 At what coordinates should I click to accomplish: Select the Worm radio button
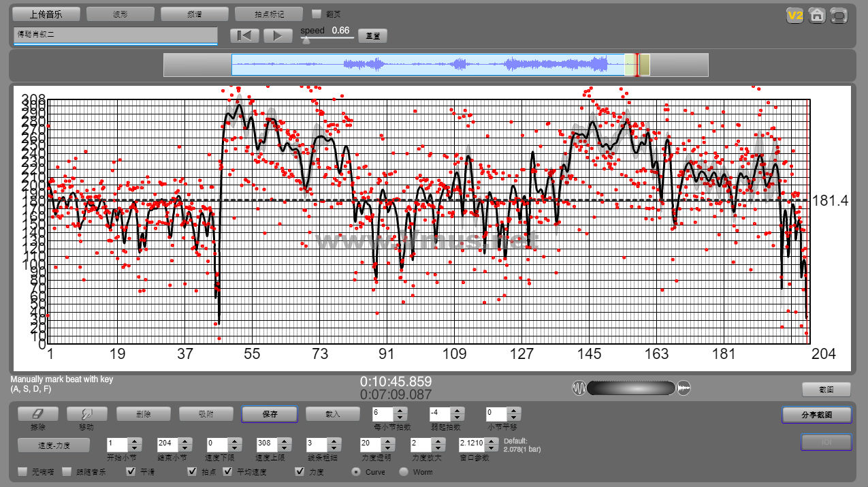pos(404,471)
